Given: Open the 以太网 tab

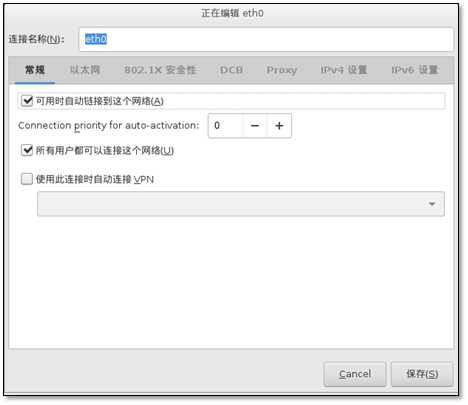Looking at the screenshot, I should point(85,70).
